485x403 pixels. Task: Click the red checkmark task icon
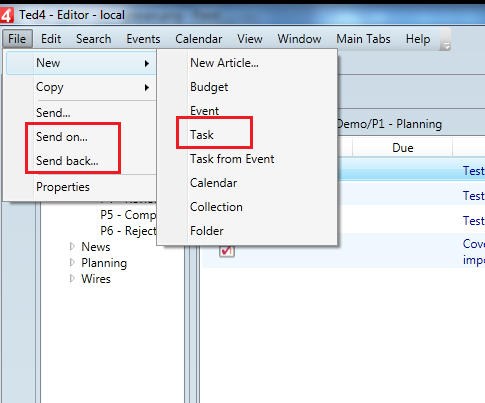click(227, 251)
